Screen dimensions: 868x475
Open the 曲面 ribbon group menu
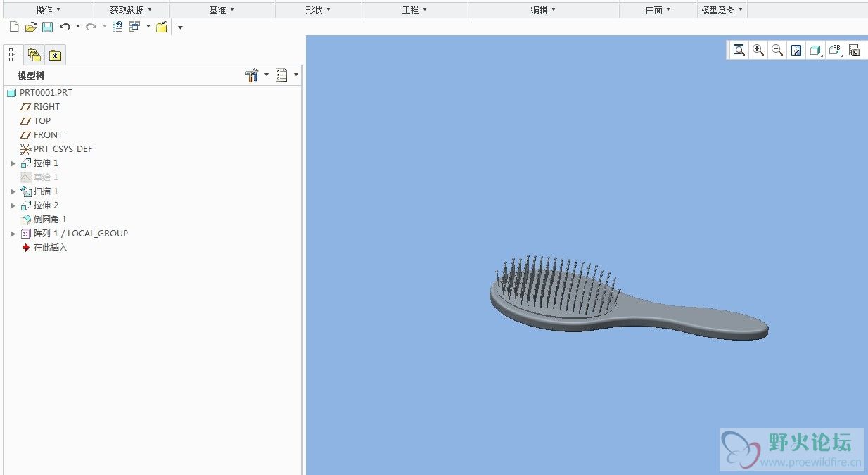tap(658, 10)
